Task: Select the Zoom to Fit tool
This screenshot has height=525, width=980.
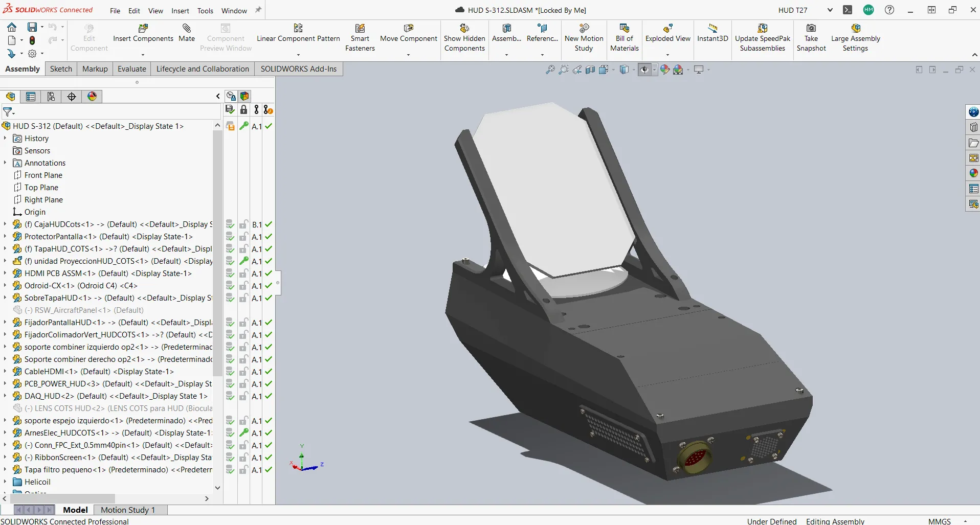Action: [550, 70]
